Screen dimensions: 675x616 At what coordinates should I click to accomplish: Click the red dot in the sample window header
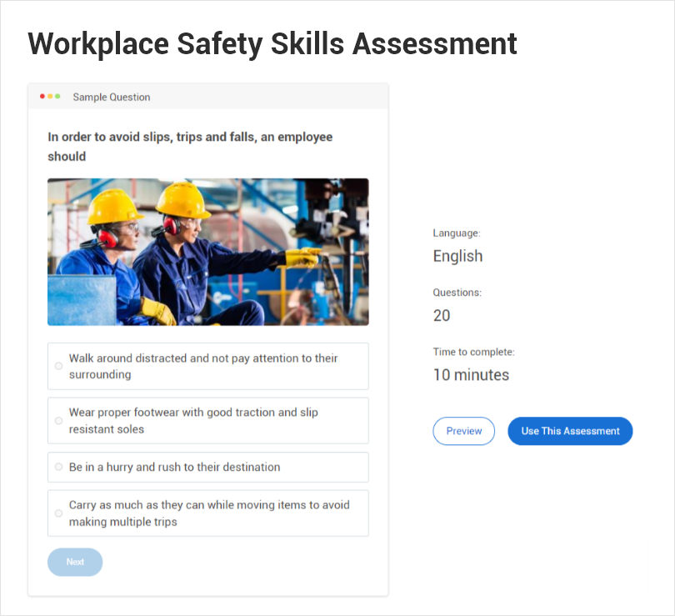[42, 97]
